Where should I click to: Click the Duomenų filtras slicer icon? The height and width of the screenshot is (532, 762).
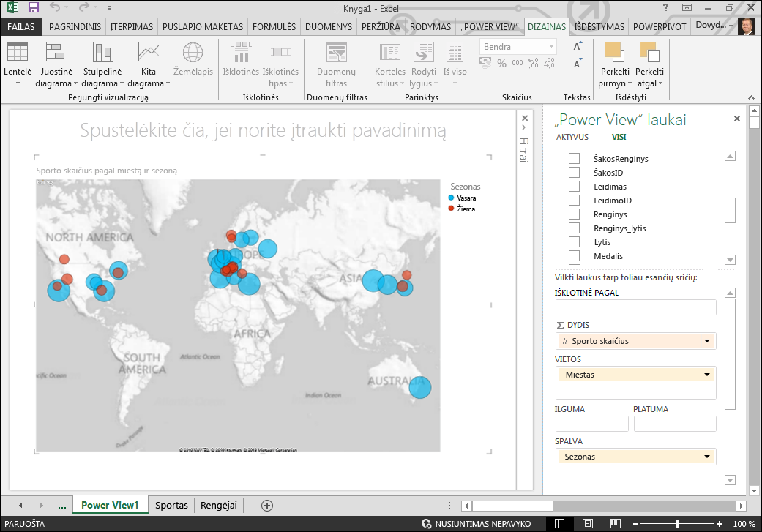point(336,52)
